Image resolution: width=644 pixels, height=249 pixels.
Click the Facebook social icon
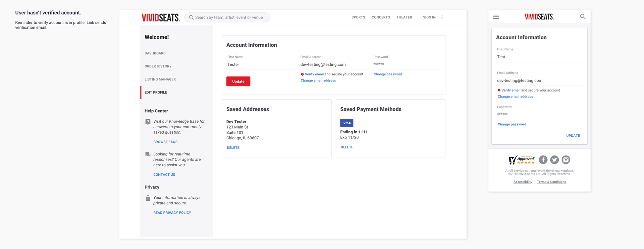tap(543, 160)
